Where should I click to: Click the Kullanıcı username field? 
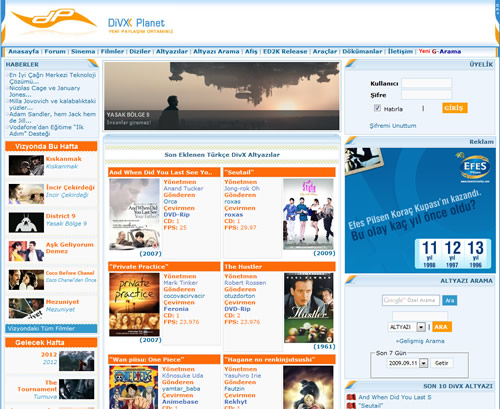[x=427, y=83]
